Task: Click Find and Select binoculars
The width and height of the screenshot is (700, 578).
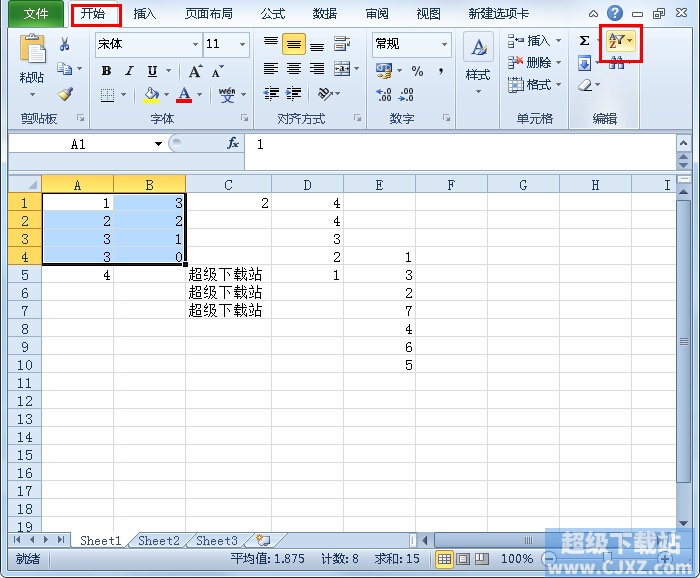Action: (617, 63)
